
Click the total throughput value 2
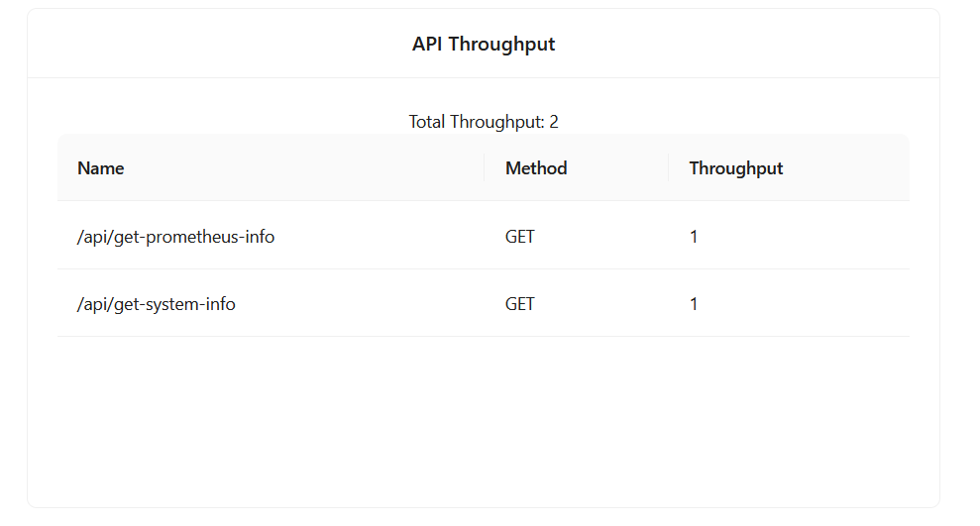(554, 122)
